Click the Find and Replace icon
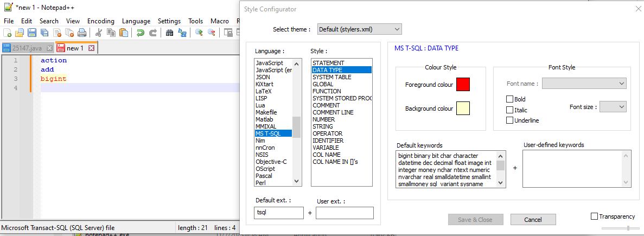Screen dimensions: 644x236 coord(182,33)
